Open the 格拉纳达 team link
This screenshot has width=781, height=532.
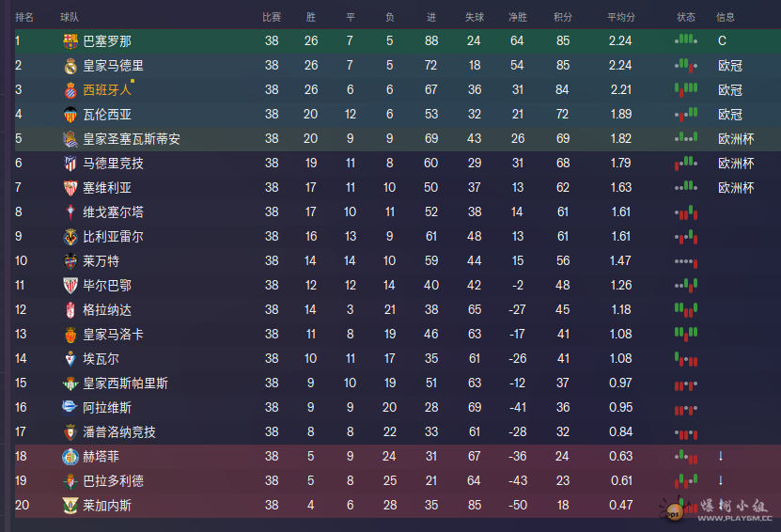pyautogui.click(x=106, y=310)
